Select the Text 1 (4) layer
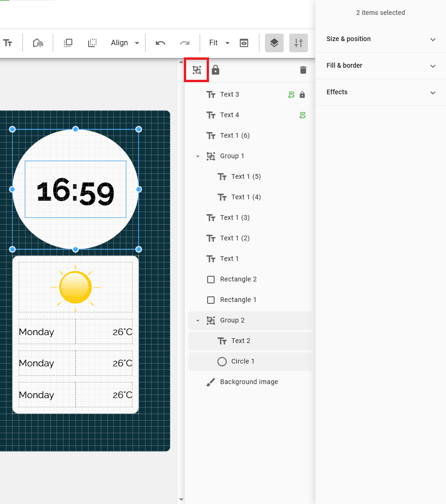 [x=250, y=197]
